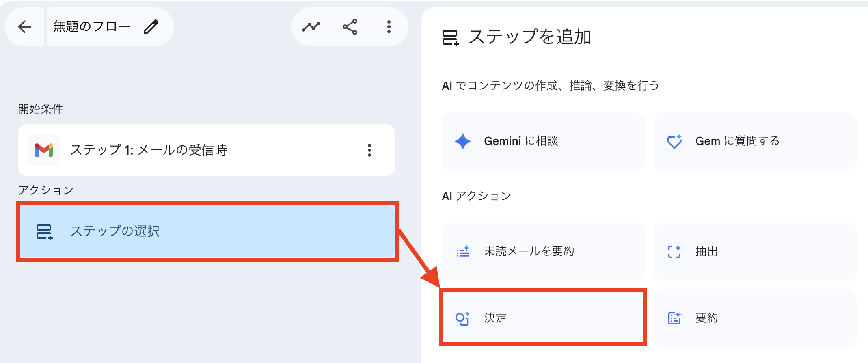Click the Gemini sparkle icon
This screenshot has width=868, height=363.
(463, 141)
